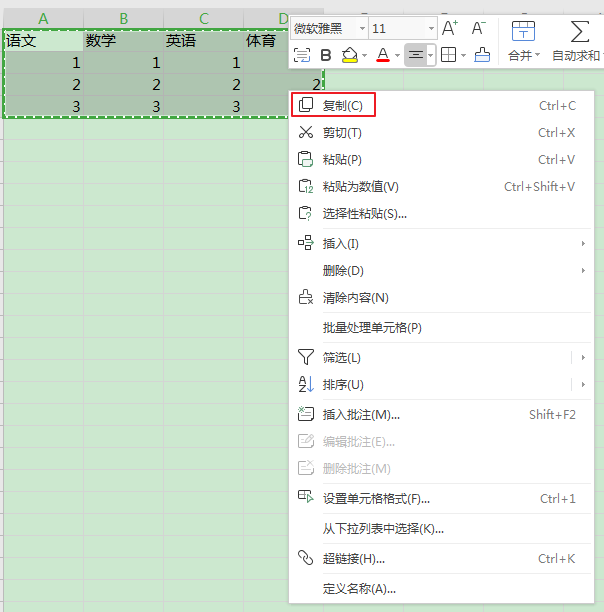This screenshot has height=612, width=604.
Task: Open the 插入(I) submenu
Action: (x=441, y=244)
